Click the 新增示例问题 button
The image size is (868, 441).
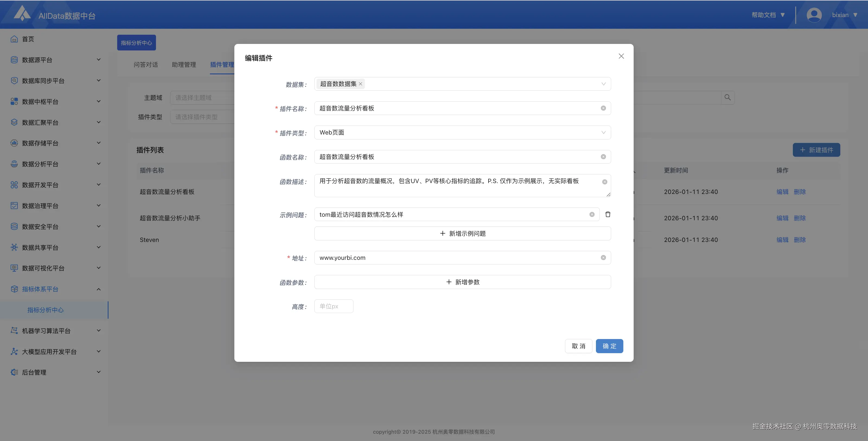click(x=462, y=234)
